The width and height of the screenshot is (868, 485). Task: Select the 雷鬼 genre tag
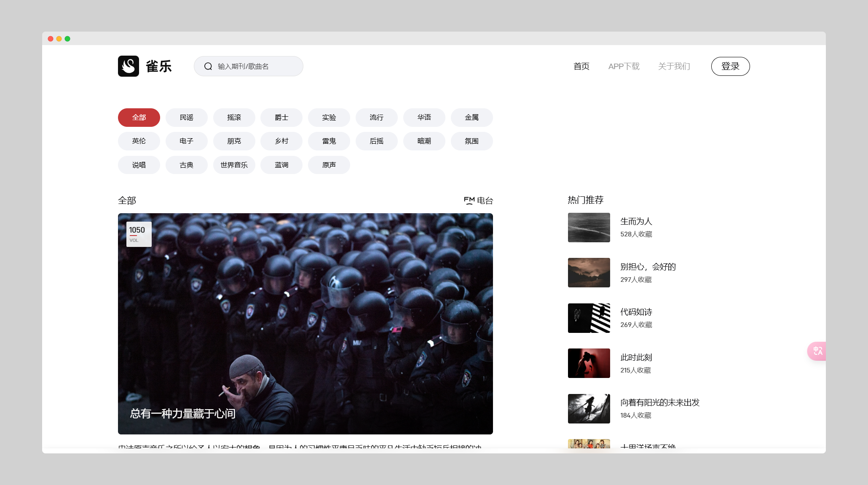click(329, 141)
